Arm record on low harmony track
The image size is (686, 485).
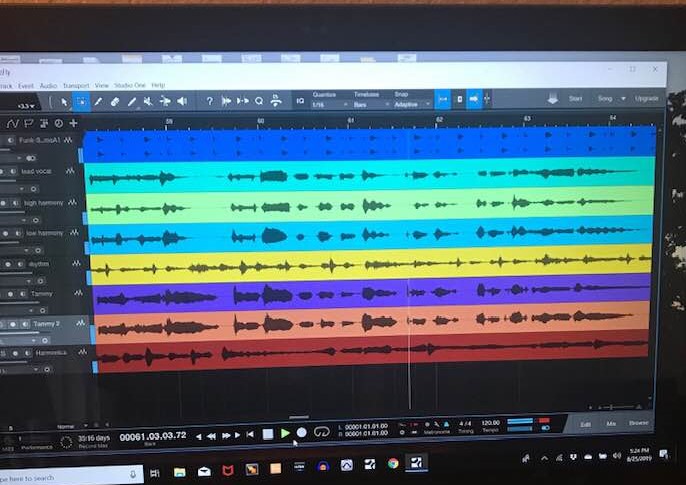(x=6, y=234)
